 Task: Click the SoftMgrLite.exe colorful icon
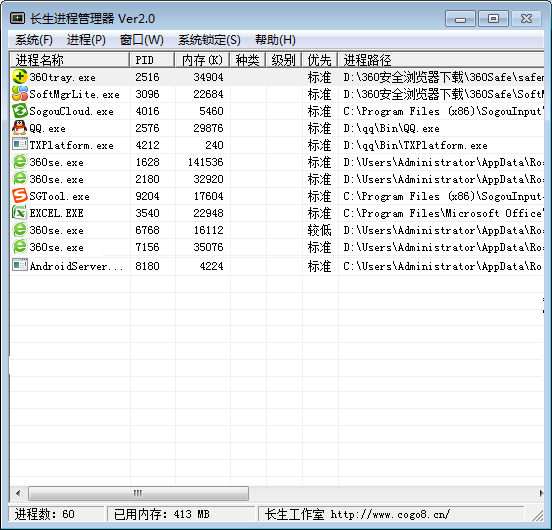click(20, 94)
